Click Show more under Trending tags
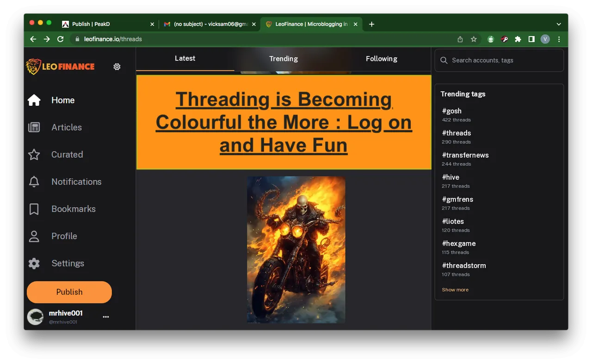592x364 pixels. (455, 290)
